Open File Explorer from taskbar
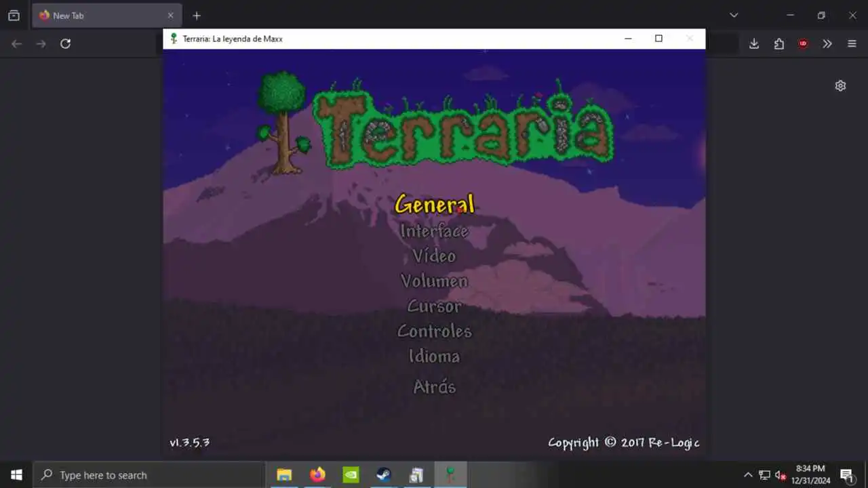Screen dimensions: 868x488 pyautogui.click(x=284, y=475)
